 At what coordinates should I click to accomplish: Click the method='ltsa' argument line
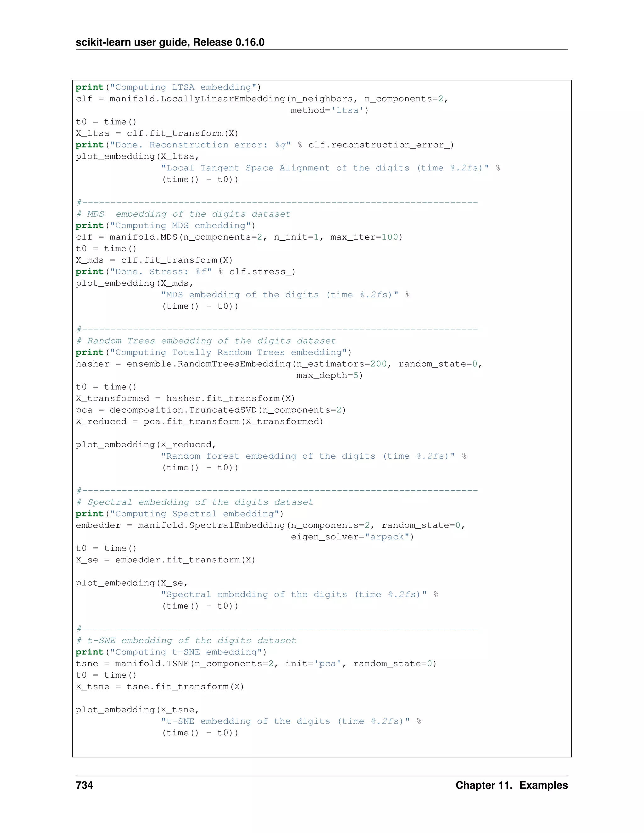click(330, 110)
